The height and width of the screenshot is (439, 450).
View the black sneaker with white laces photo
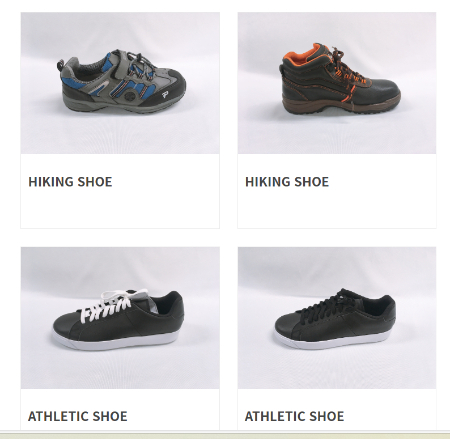point(120,318)
